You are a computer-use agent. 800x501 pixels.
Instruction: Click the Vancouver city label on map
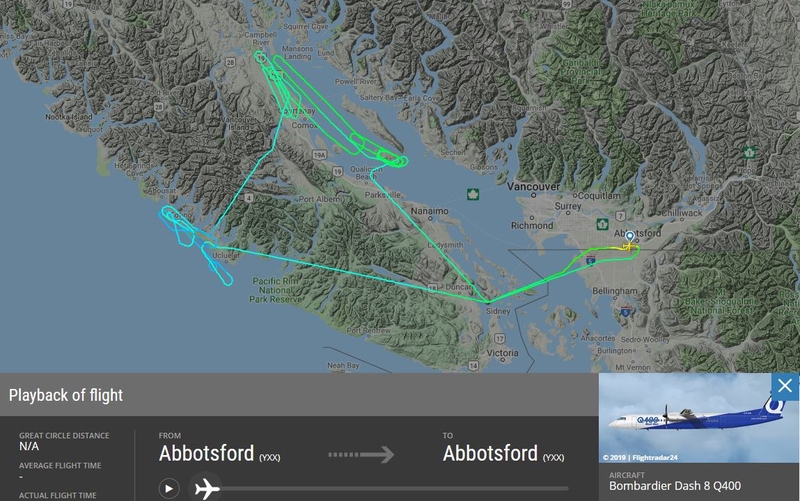point(533,187)
